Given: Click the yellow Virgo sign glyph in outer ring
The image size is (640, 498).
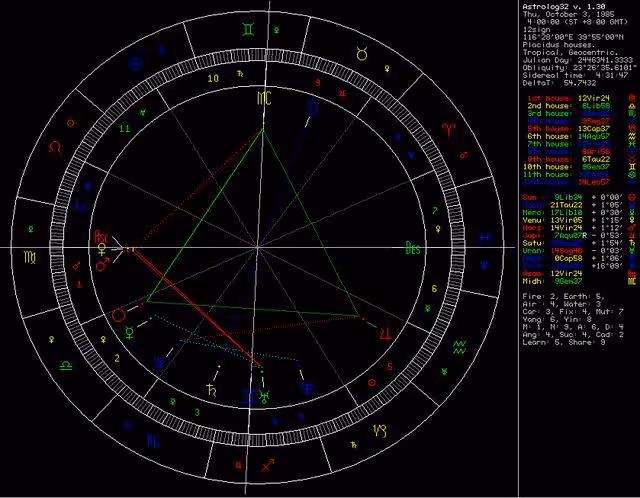Looking at the screenshot, I should pos(30,257).
